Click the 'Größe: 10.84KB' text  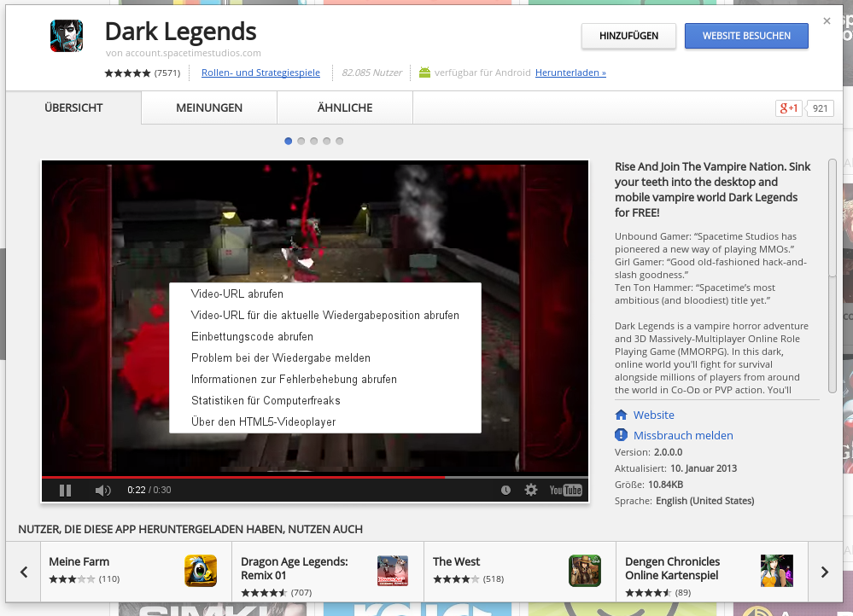coord(649,485)
